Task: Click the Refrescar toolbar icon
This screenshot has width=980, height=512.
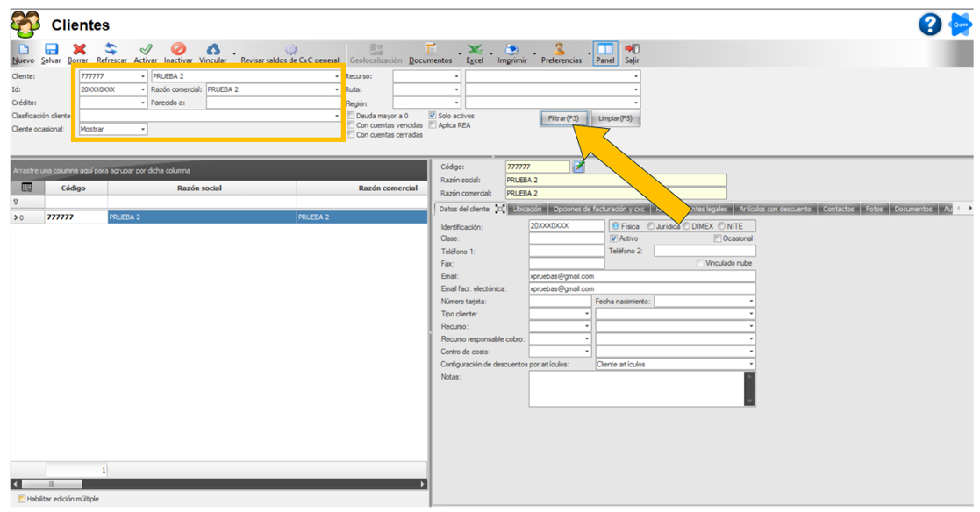Action: tap(111, 50)
